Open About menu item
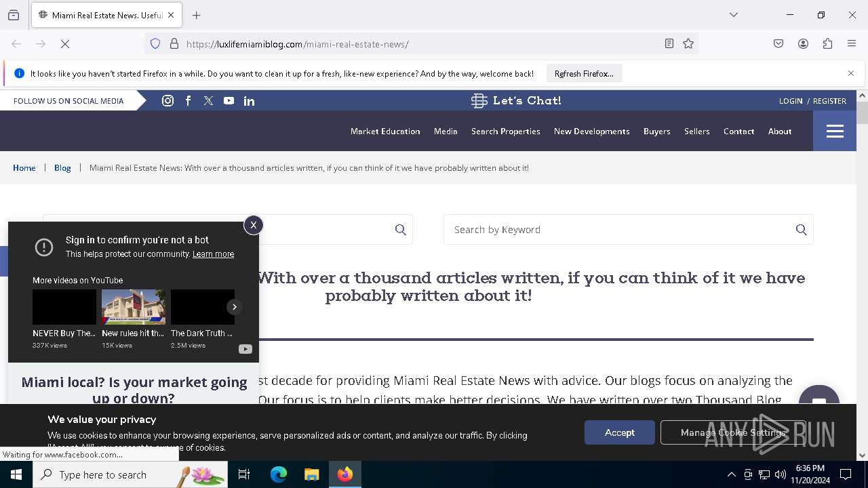Screen dimensions: 868x488 780,131
